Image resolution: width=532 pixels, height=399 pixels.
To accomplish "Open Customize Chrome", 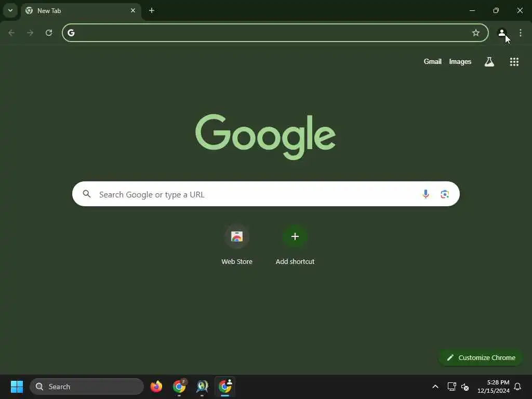I will [x=481, y=357].
